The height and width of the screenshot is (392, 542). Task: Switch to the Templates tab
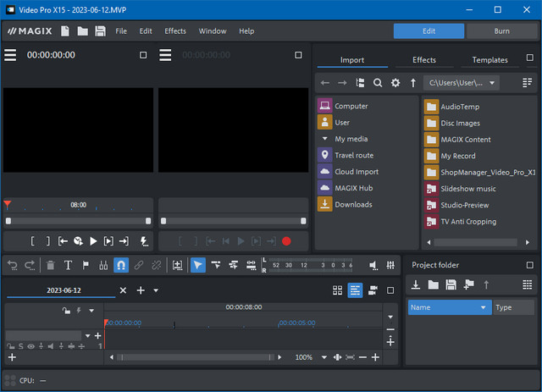pos(490,60)
